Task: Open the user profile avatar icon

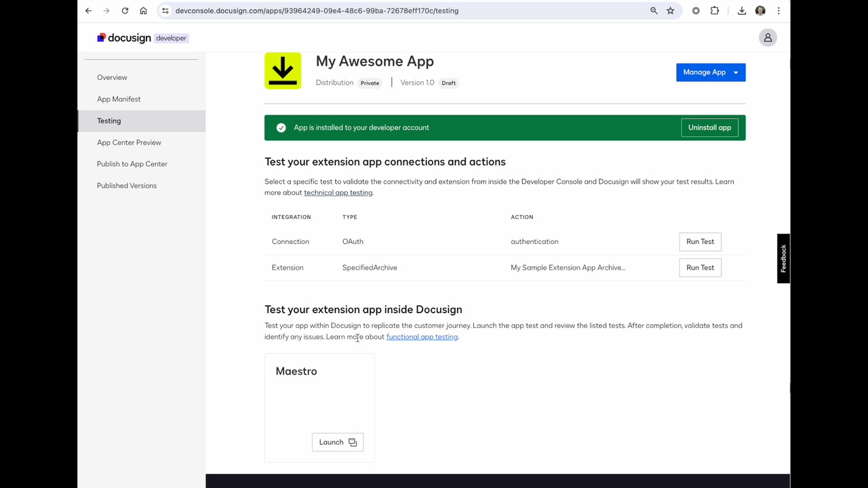Action: 768,38
